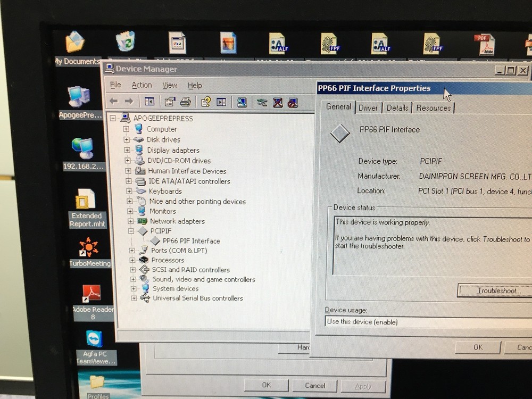Screen dimensions: 532x399
Task: Expand the Disk drives node
Action: coord(127,139)
